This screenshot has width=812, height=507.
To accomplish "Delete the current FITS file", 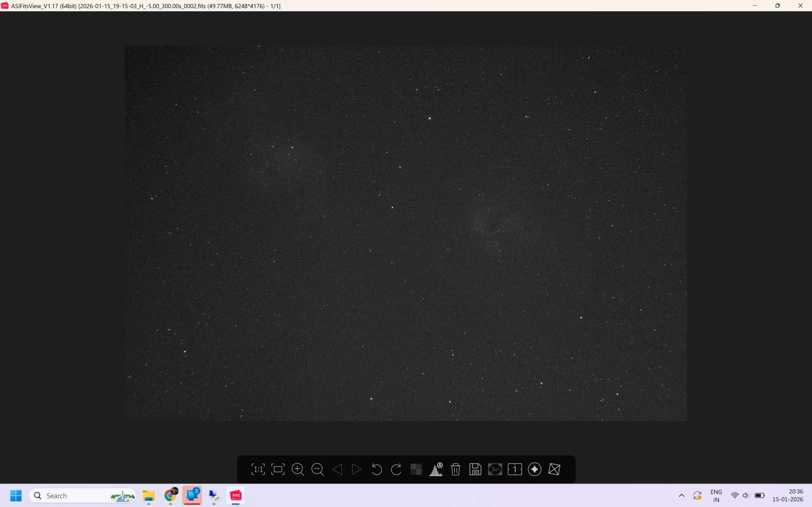I will pos(455,469).
